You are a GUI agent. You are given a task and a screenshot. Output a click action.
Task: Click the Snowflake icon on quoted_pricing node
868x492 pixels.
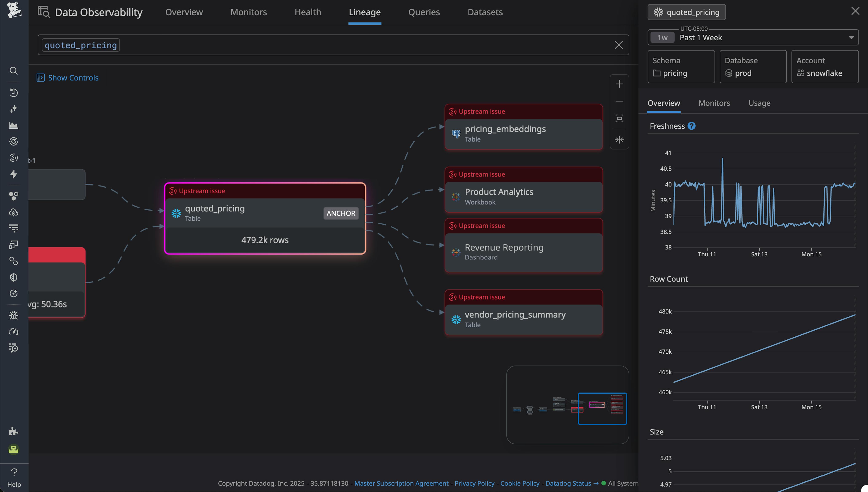pos(176,213)
